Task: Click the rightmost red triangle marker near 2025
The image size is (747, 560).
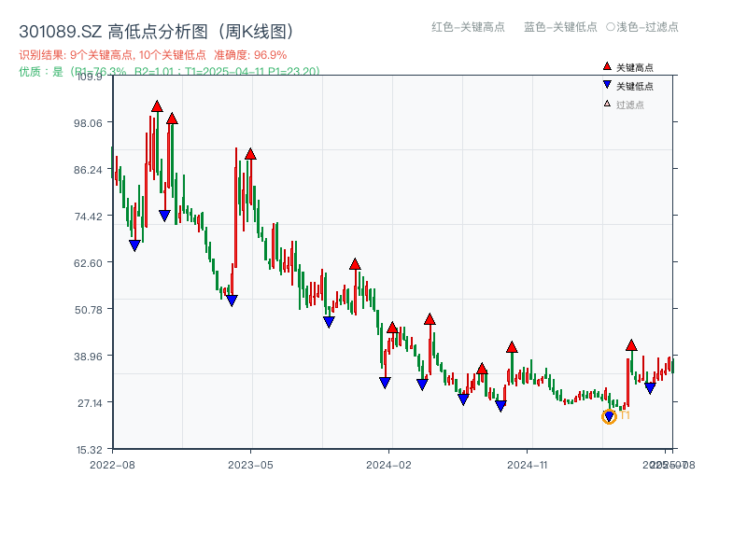Action: coord(632,345)
